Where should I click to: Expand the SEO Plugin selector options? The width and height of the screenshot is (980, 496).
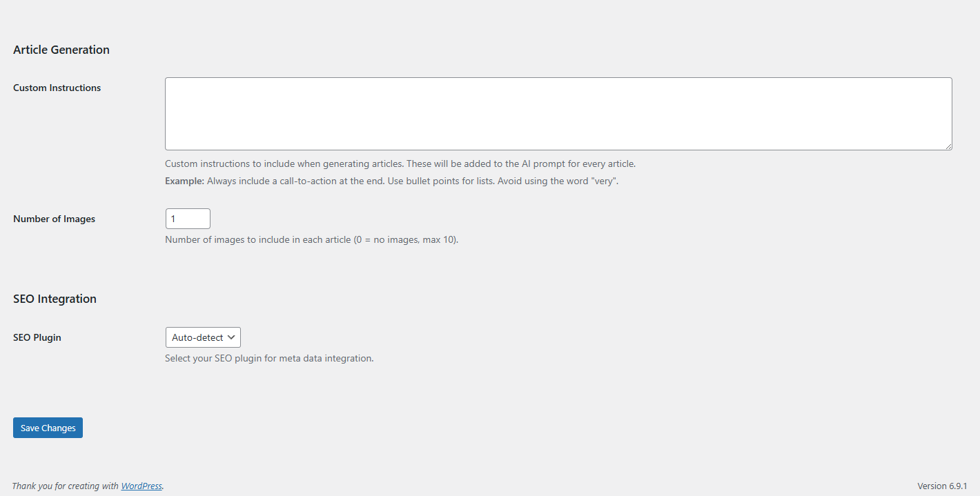pos(202,337)
